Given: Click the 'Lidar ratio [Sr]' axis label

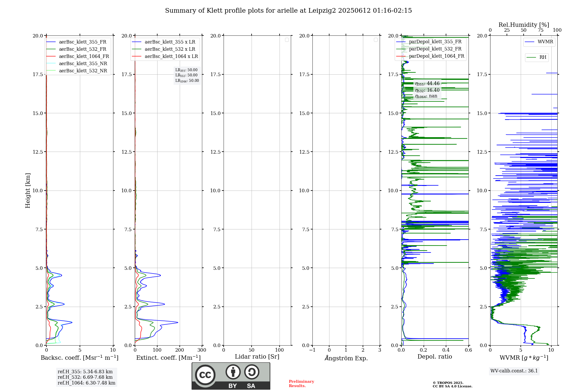Looking at the screenshot, I should [257, 357].
